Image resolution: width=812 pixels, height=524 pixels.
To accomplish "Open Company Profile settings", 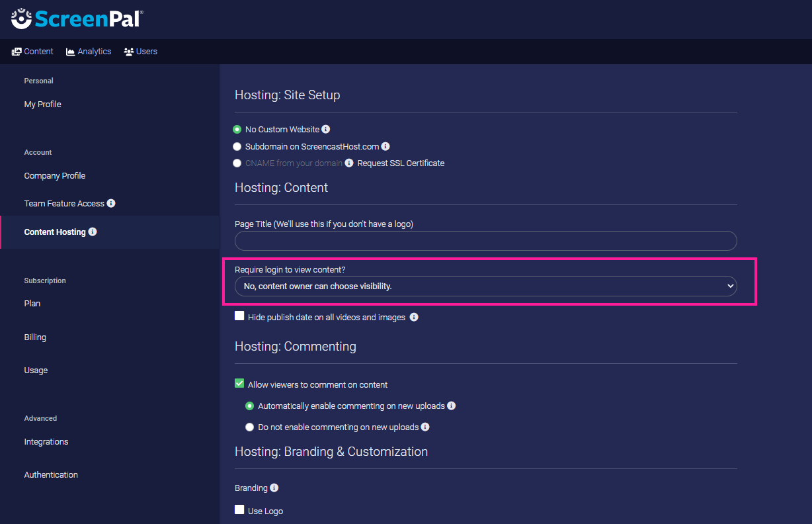I will [55, 176].
